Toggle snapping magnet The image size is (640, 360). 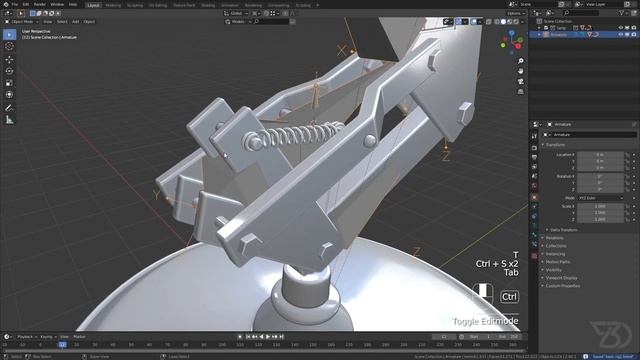tap(266, 13)
